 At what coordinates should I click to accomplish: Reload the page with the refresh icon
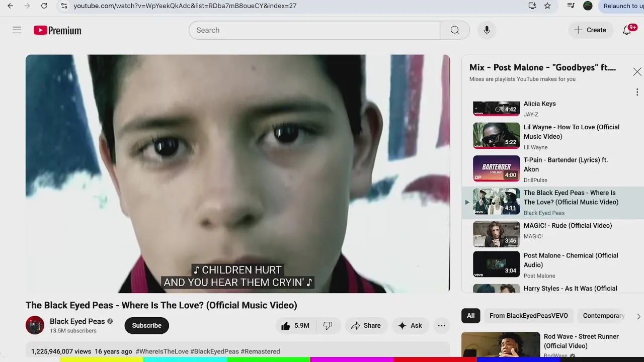click(x=44, y=6)
